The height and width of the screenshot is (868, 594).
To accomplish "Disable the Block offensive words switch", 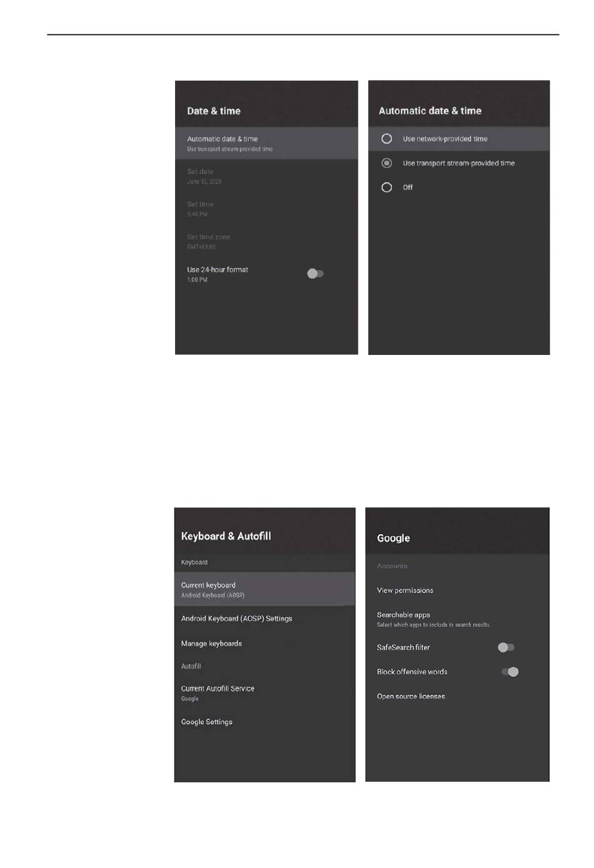I will (x=510, y=672).
